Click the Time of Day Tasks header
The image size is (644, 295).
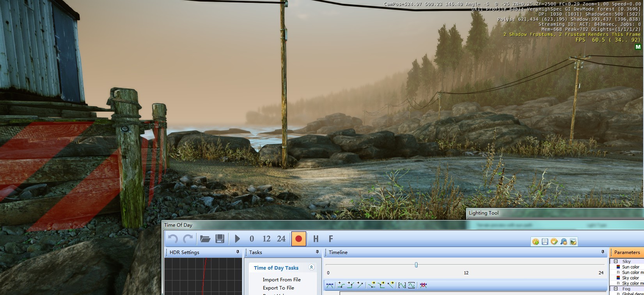276,268
